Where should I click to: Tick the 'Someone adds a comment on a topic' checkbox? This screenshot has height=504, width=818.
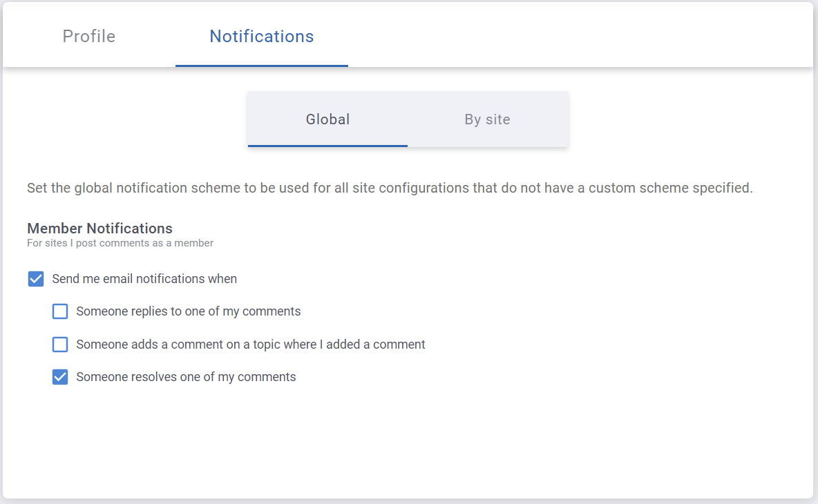(61, 344)
